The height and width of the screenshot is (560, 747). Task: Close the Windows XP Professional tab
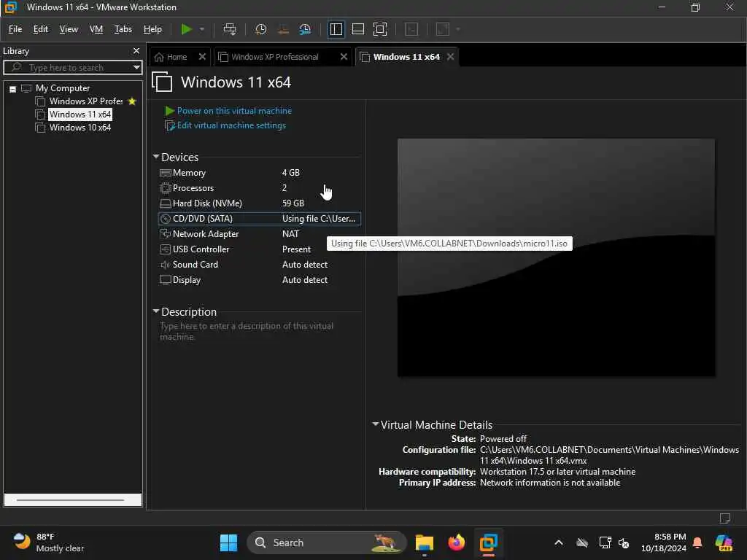pyautogui.click(x=344, y=57)
